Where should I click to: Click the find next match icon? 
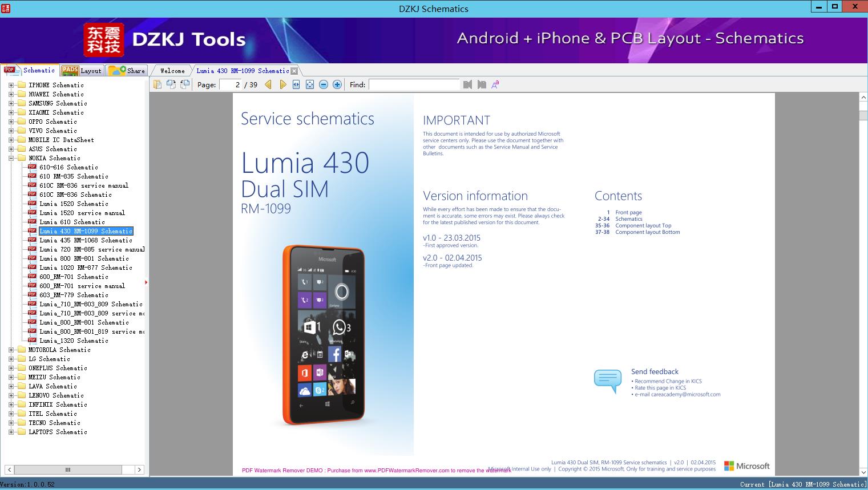pyautogui.click(x=482, y=84)
